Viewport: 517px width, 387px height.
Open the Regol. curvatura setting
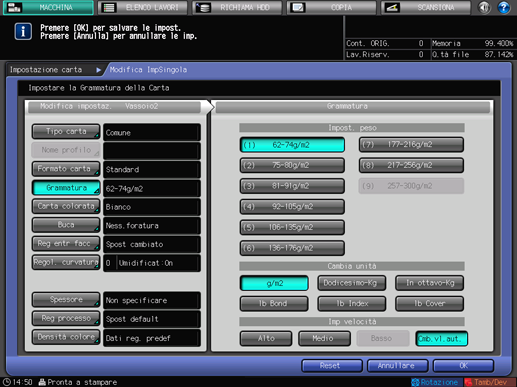pyautogui.click(x=66, y=262)
